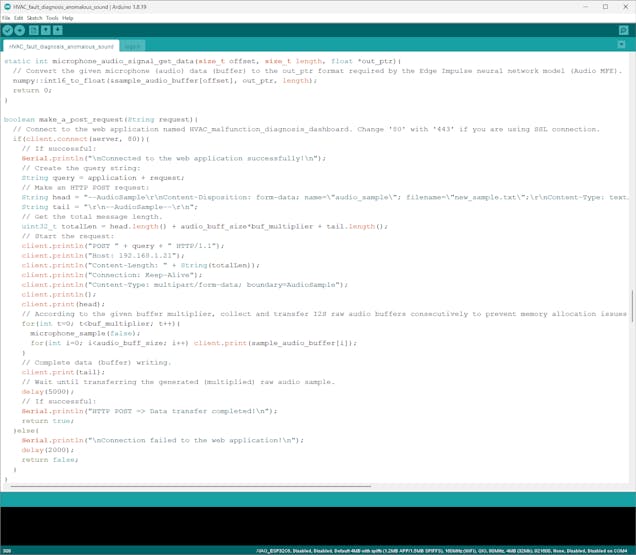The height and width of the screenshot is (555, 636).
Task: Open the Sketch menu
Action: (34, 18)
